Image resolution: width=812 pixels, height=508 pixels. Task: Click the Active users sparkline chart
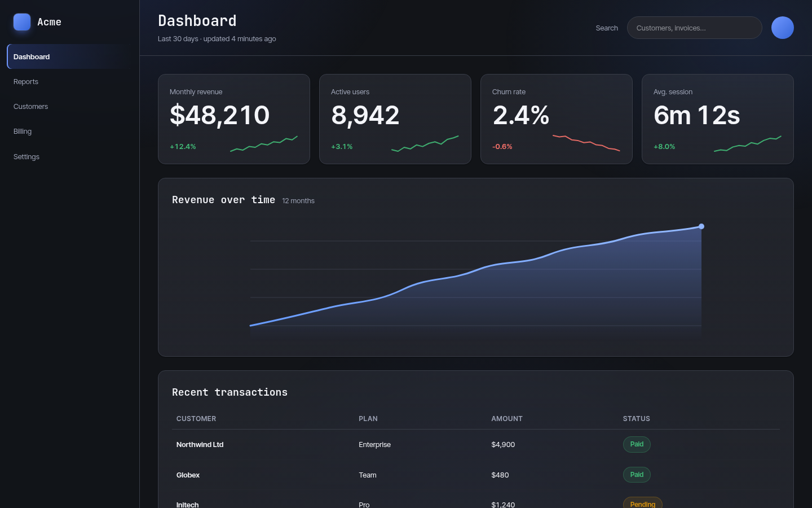click(425, 143)
